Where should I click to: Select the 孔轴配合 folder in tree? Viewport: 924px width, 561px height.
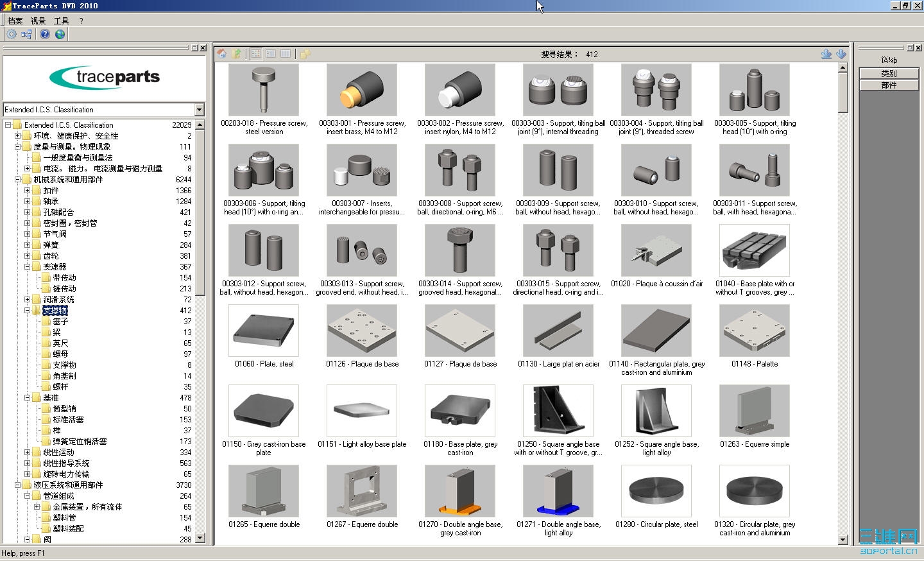pyautogui.click(x=58, y=212)
